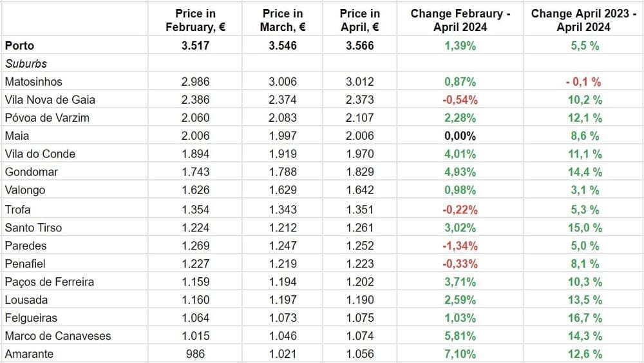Click the Matosinhos row label
644x363 pixels.
(33, 82)
